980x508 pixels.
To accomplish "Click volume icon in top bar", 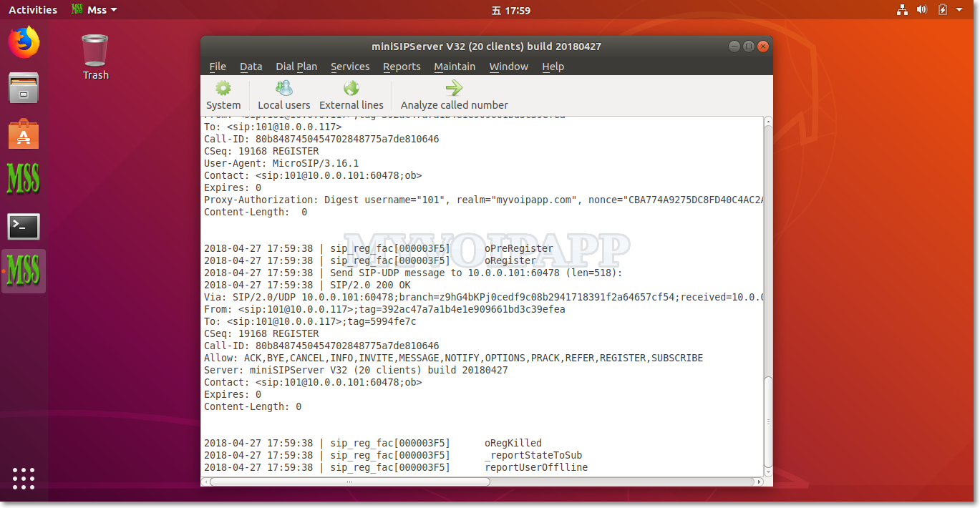I will (x=922, y=10).
